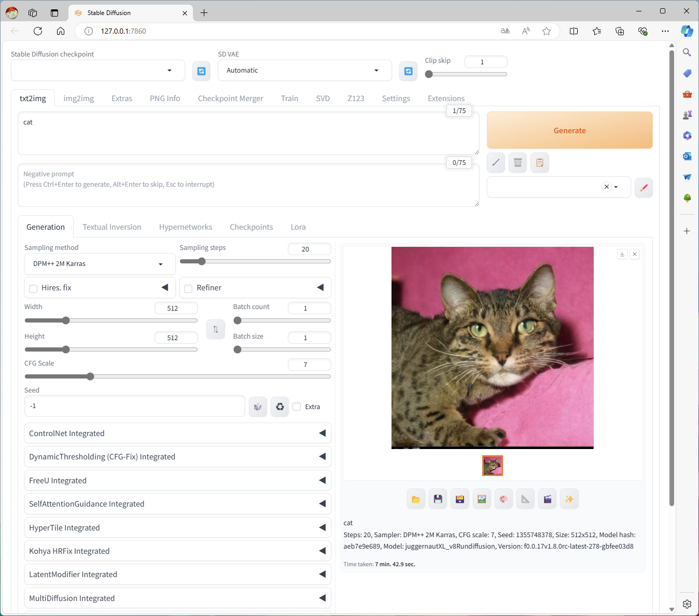Save the generated image with the floppy icon
Screen dimensions: 699x616
click(x=438, y=499)
